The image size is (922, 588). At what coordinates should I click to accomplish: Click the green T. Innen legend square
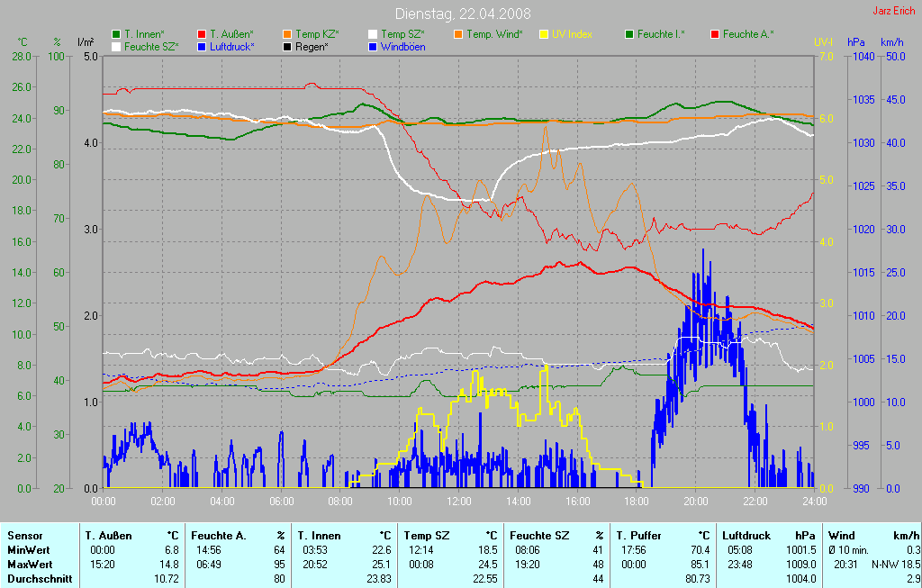[x=116, y=34]
